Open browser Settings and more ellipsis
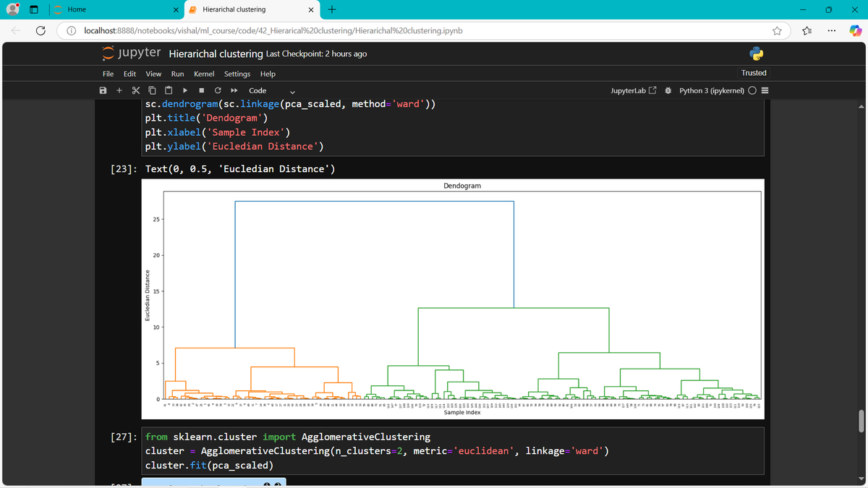Viewport: 868px width, 488px height. click(832, 31)
